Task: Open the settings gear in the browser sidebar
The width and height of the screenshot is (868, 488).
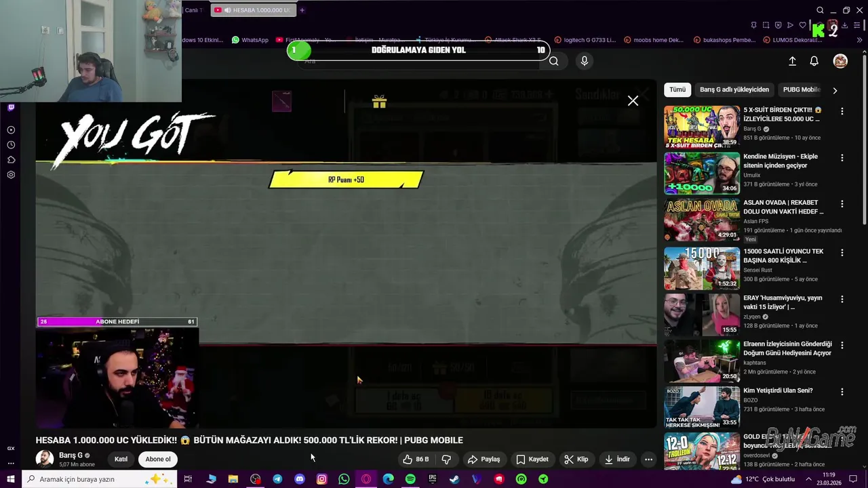Action: (x=11, y=175)
